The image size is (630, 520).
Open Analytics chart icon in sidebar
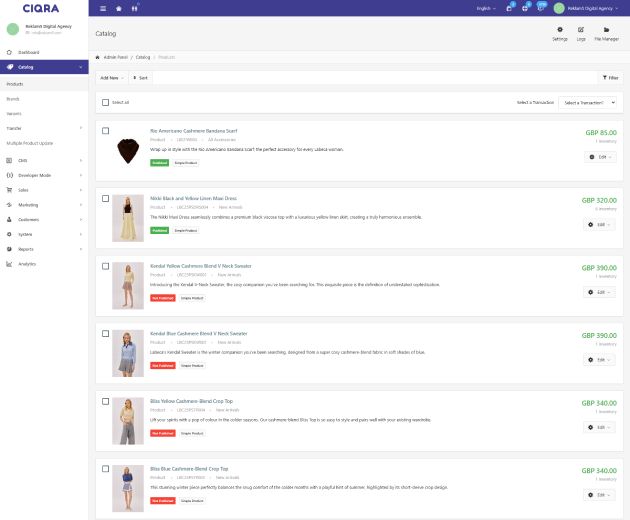click(9, 264)
